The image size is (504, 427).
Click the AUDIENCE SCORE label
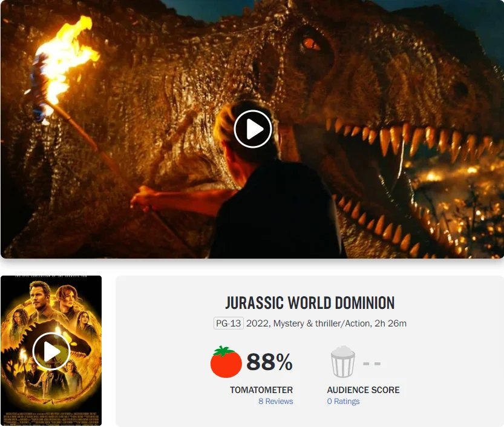click(x=363, y=389)
